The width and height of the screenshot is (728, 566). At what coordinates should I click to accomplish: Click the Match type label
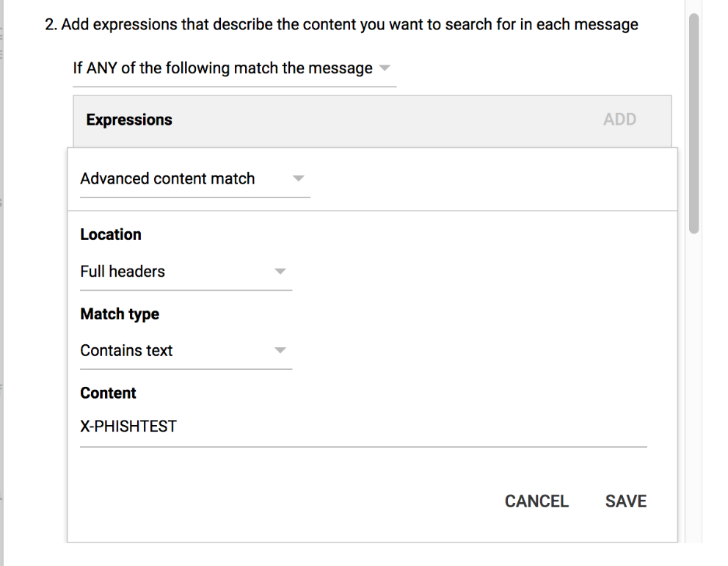click(x=120, y=314)
